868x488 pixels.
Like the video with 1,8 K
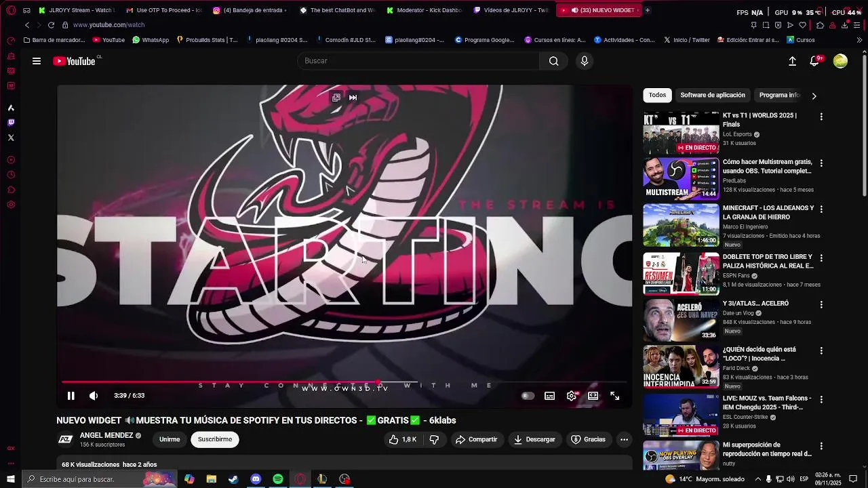click(x=403, y=440)
